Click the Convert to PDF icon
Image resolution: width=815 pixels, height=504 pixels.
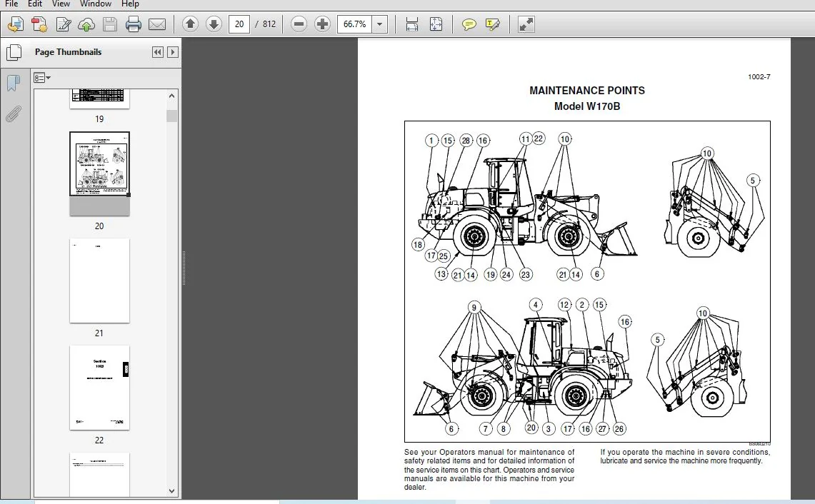[x=39, y=24]
